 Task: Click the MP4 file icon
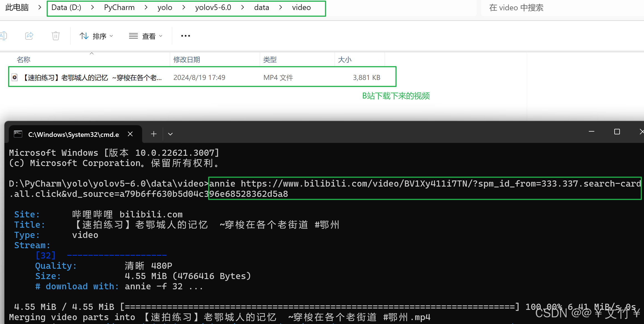pyautogui.click(x=15, y=77)
